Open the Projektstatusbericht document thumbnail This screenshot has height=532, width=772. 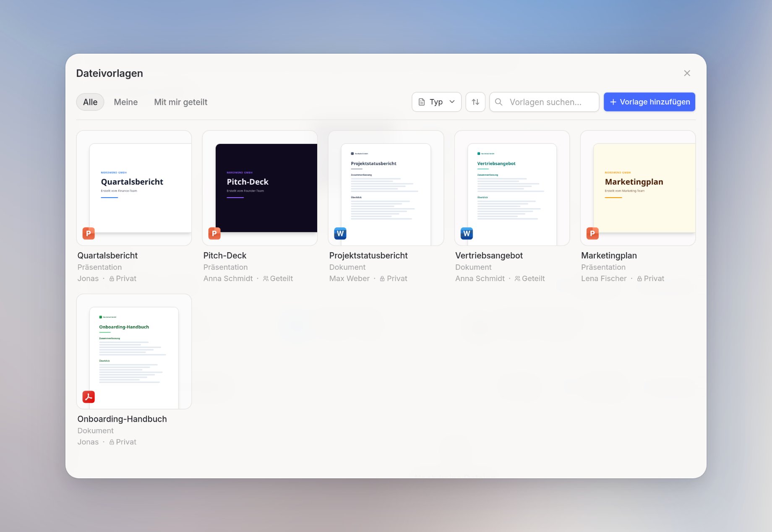[x=386, y=188]
